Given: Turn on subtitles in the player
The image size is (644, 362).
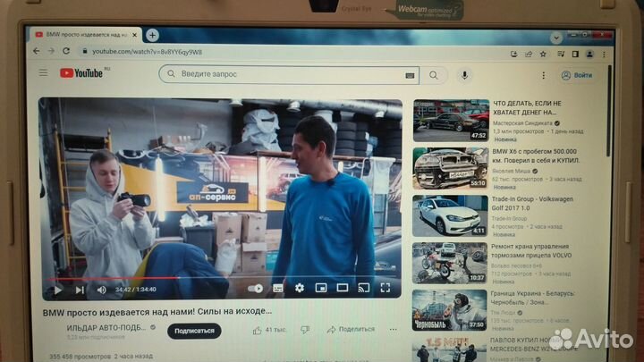Looking at the screenshot, I should 278,289.
